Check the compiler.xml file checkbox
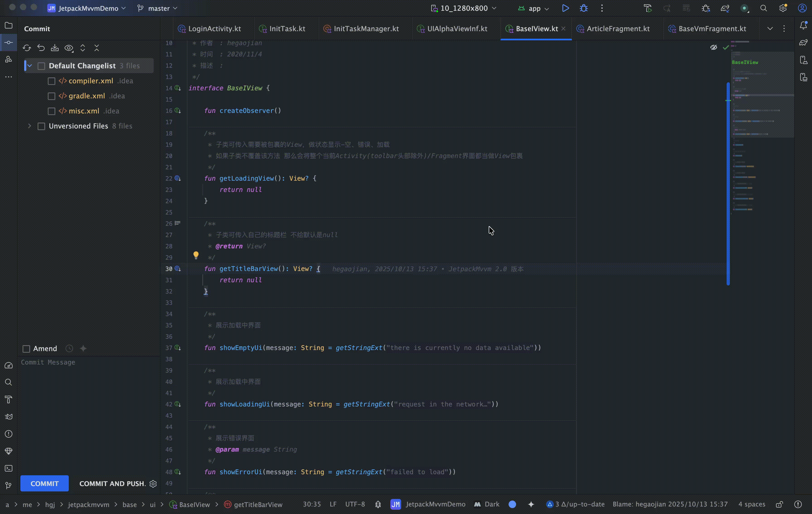The height and width of the screenshot is (514, 812). [52, 81]
